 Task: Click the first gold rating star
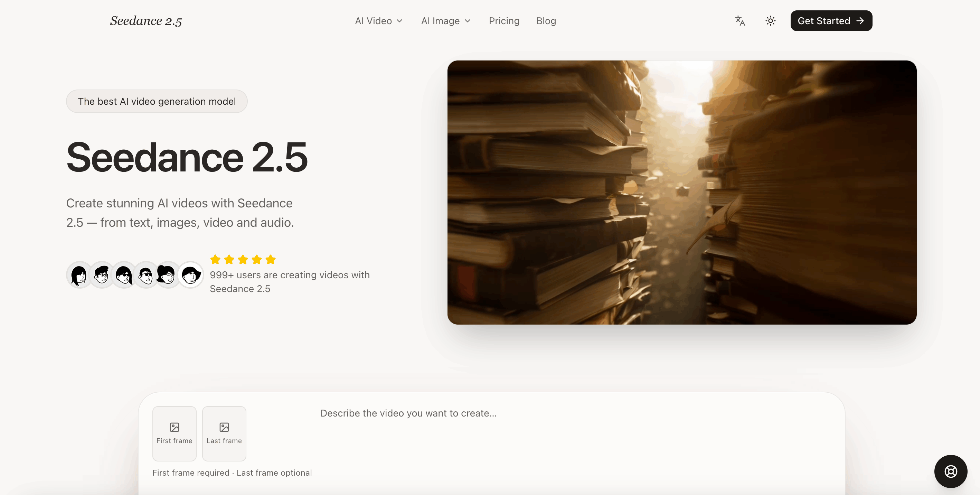[x=215, y=259]
